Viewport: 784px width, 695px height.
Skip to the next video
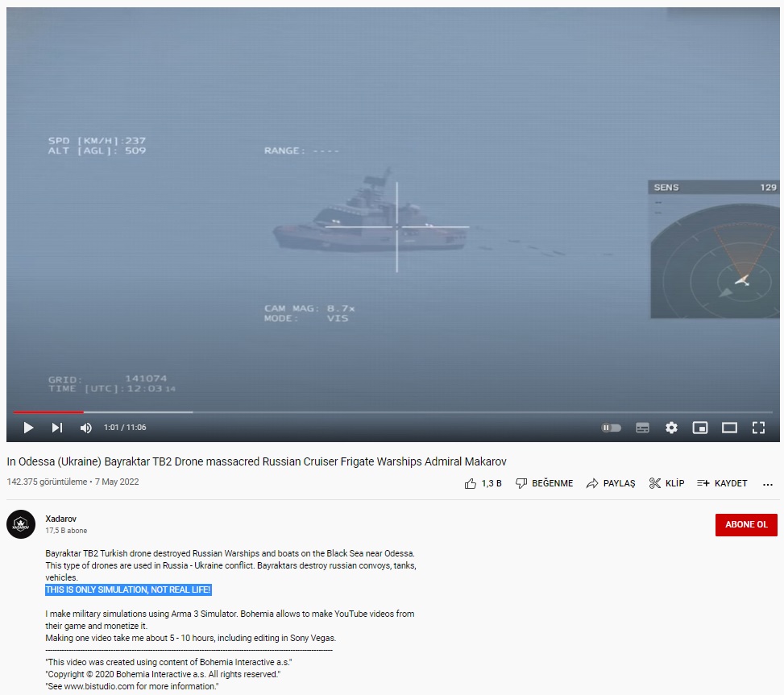click(x=57, y=428)
